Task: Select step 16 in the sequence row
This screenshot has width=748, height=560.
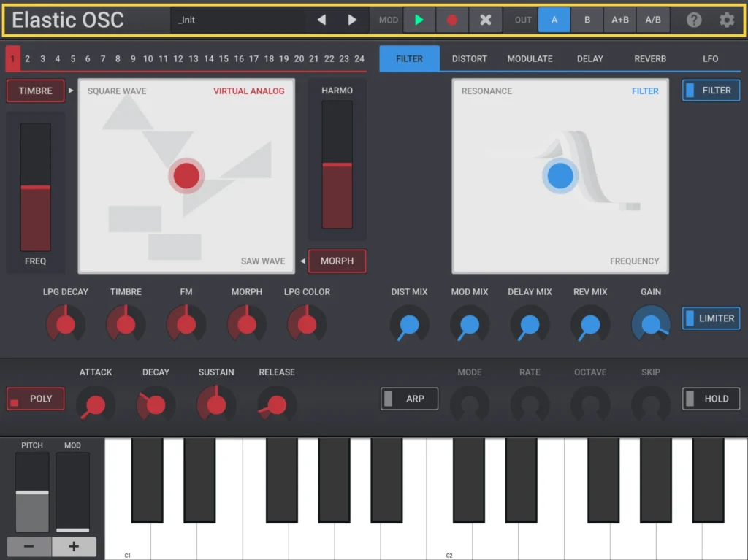Action: (239, 58)
